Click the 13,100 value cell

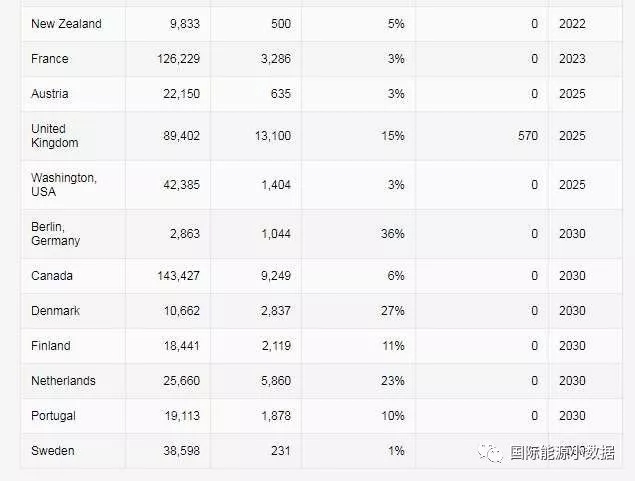point(272,136)
